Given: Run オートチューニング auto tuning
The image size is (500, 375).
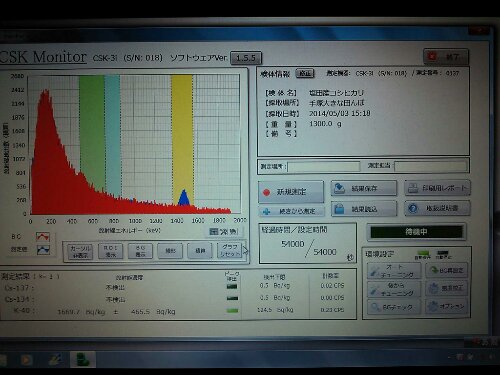Looking at the screenshot, I should (x=394, y=271).
